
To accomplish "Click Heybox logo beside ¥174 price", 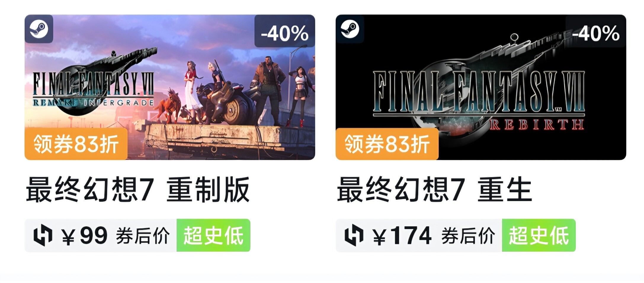I will pyautogui.click(x=354, y=236).
